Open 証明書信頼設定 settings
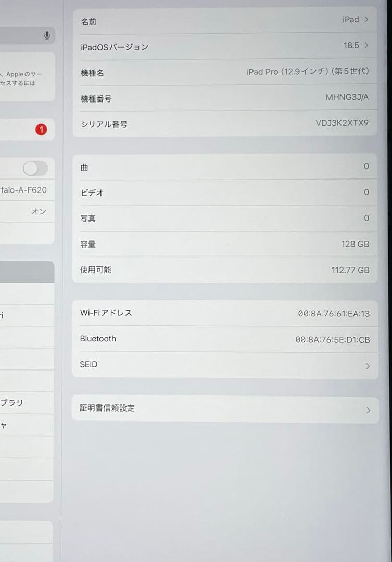Viewport: 392px width, 562px height. pyautogui.click(x=225, y=409)
